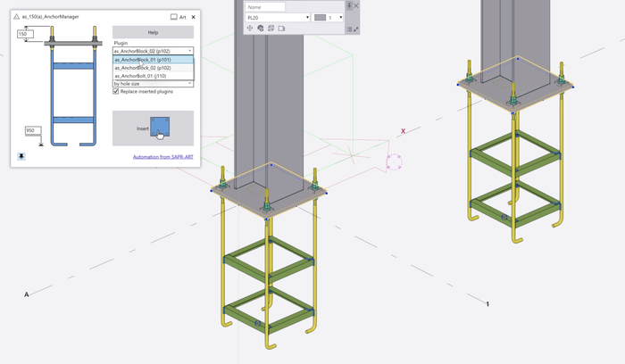The image size is (625, 364).
Task: Choose as_AnchorBolt_01 (j110) from the list
Action: click(x=145, y=75)
